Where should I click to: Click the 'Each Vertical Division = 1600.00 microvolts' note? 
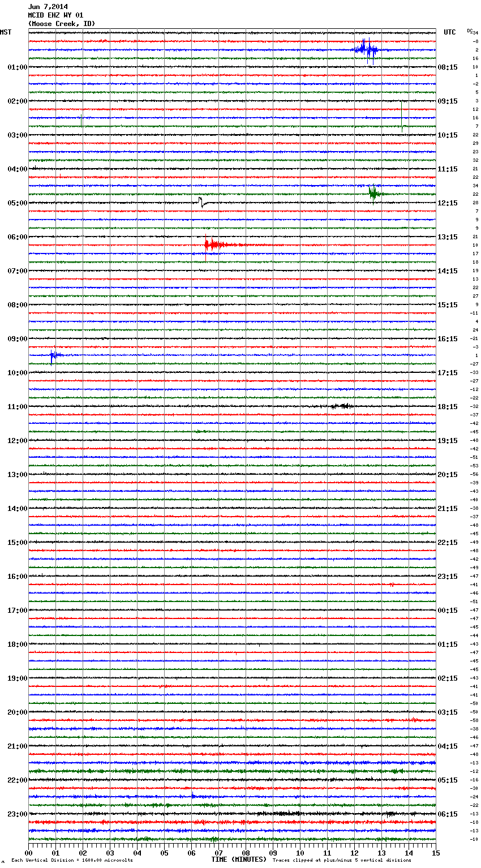[72, 861]
